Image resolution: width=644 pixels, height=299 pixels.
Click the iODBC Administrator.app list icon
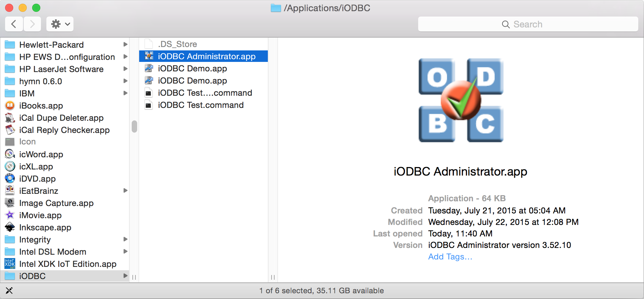coord(149,56)
